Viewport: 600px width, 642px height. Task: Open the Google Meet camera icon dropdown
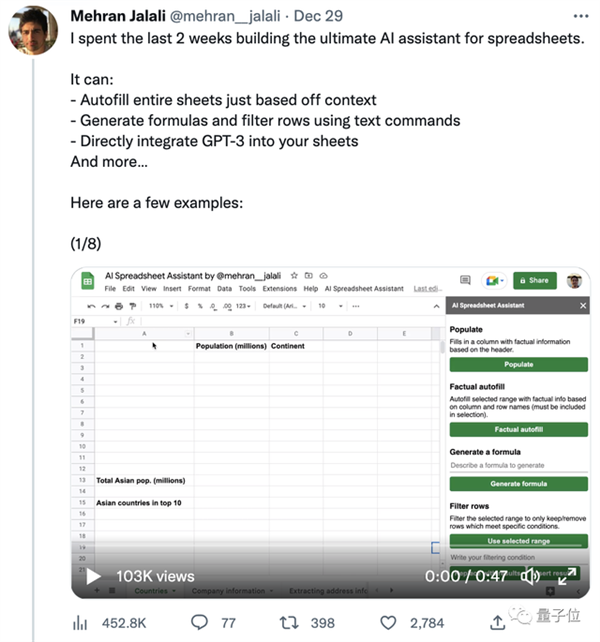pos(494,280)
